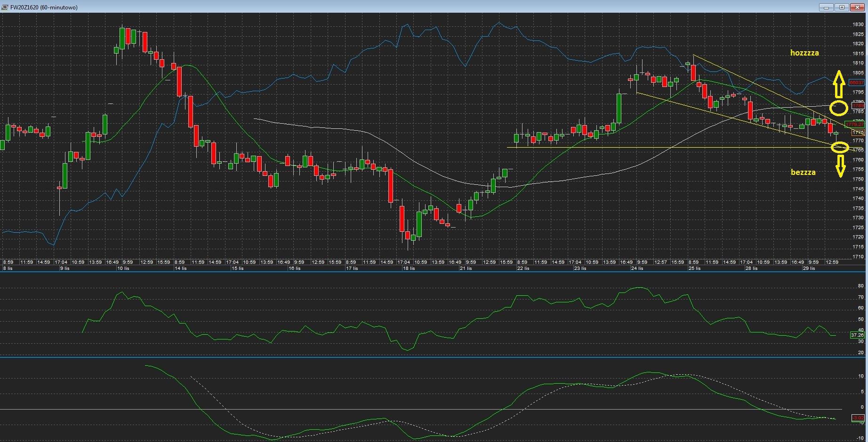
Task: Click the blue 66037 value label
Action: [856, 83]
